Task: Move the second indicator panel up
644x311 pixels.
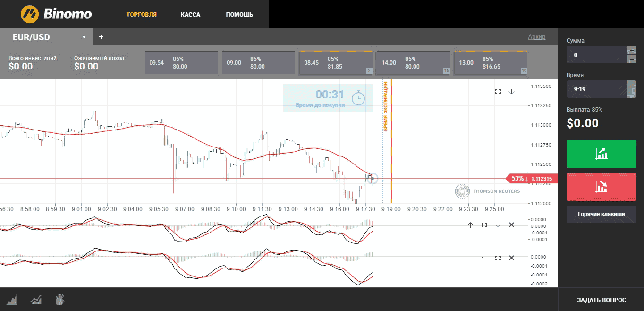Action: pos(484,258)
